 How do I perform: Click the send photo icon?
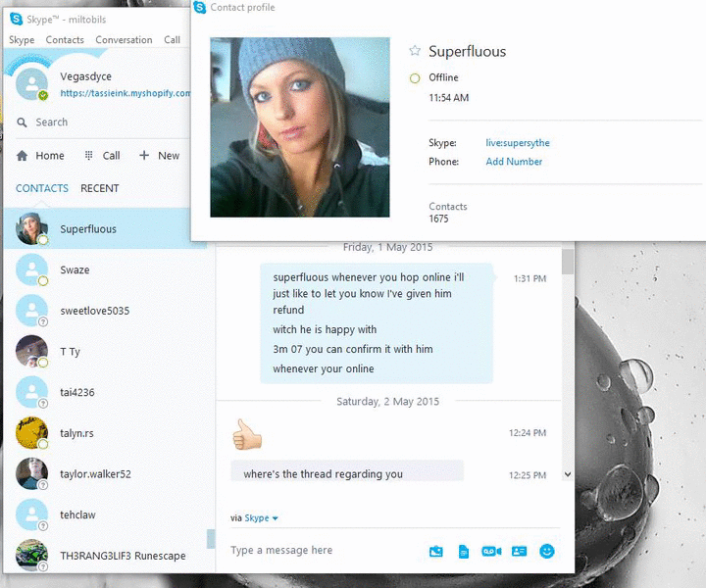click(435, 551)
